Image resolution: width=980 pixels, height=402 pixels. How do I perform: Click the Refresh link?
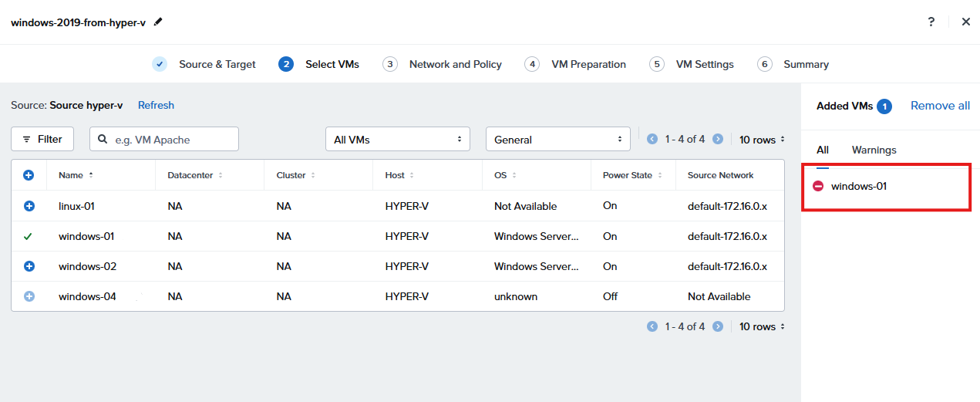[156, 105]
